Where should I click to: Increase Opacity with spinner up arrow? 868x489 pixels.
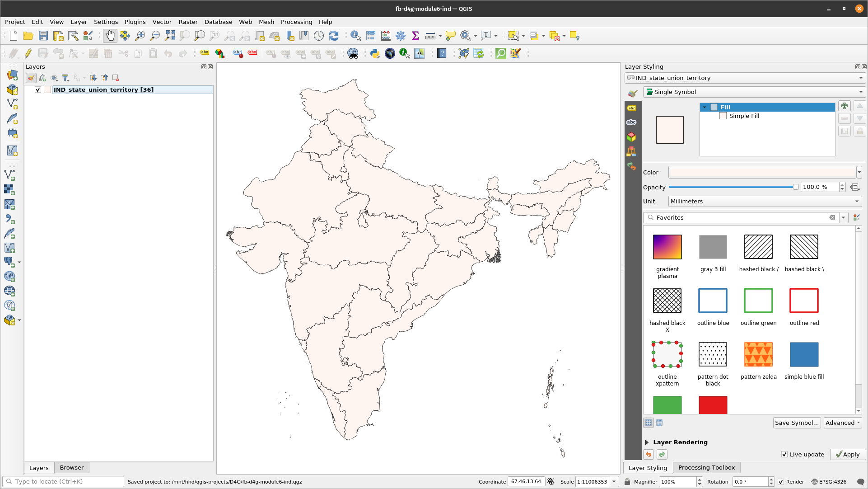pos(842,184)
